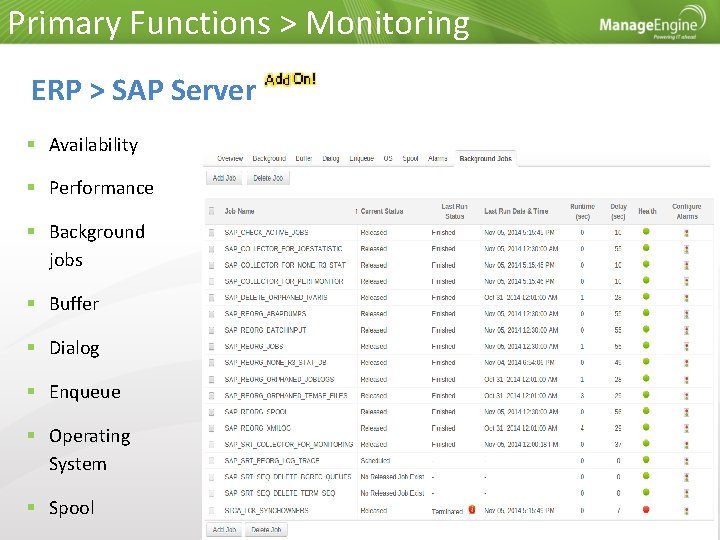Click green health dot for SAP_SRT_SEQ_DELETE_BGRFC_QUEUES
The width and height of the screenshot is (720, 540).
(646, 476)
